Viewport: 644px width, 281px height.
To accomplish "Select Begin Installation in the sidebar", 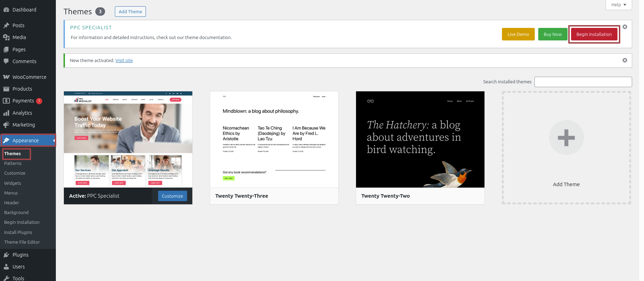I will (x=22, y=222).
